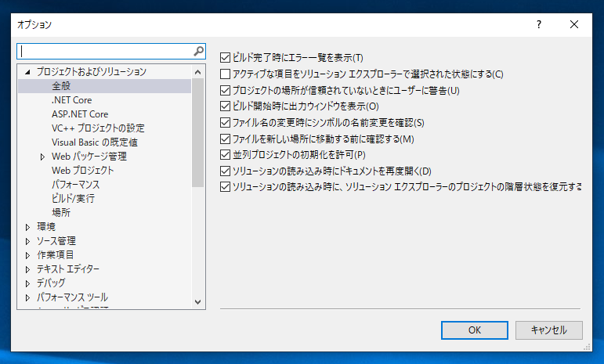This screenshot has width=604, height=364.
Task: Click the キャンセル button
Action: click(x=549, y=330)
